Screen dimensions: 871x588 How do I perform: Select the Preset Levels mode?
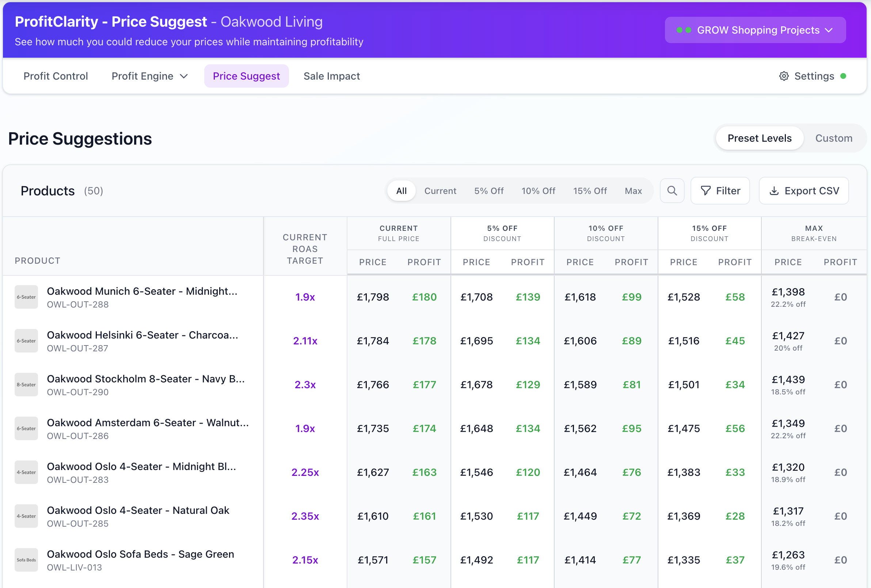[x=759, y=138]
